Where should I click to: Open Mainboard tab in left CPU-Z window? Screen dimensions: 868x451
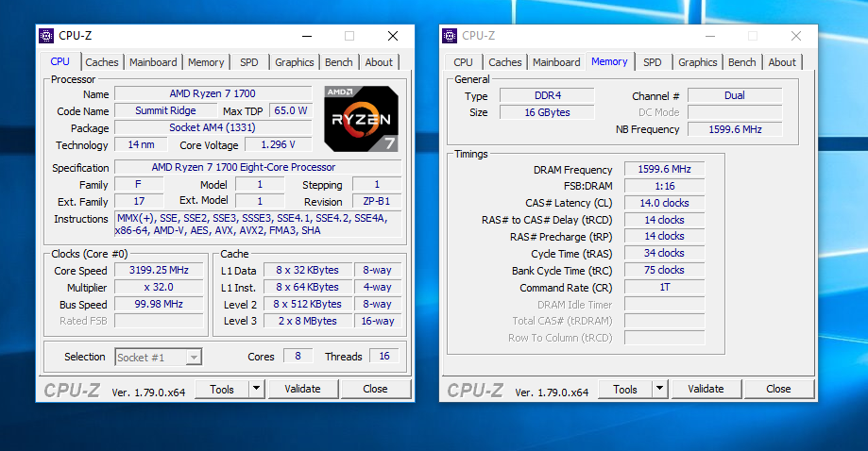153,62
